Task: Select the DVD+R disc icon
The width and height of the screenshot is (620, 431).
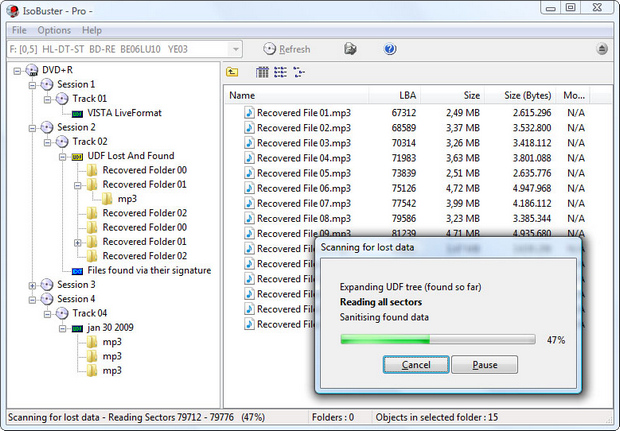Action: point(32,70)
